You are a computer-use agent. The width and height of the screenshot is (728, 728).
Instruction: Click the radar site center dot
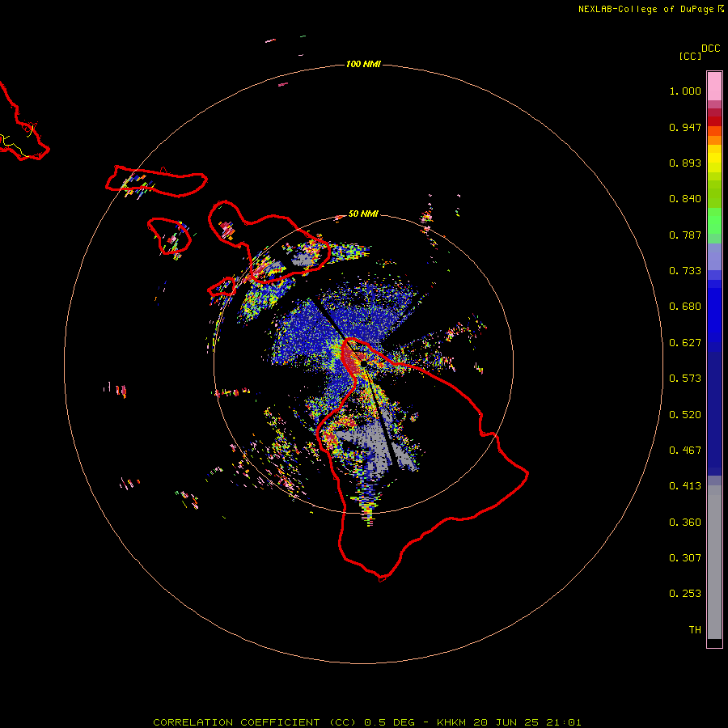[363, 364]
